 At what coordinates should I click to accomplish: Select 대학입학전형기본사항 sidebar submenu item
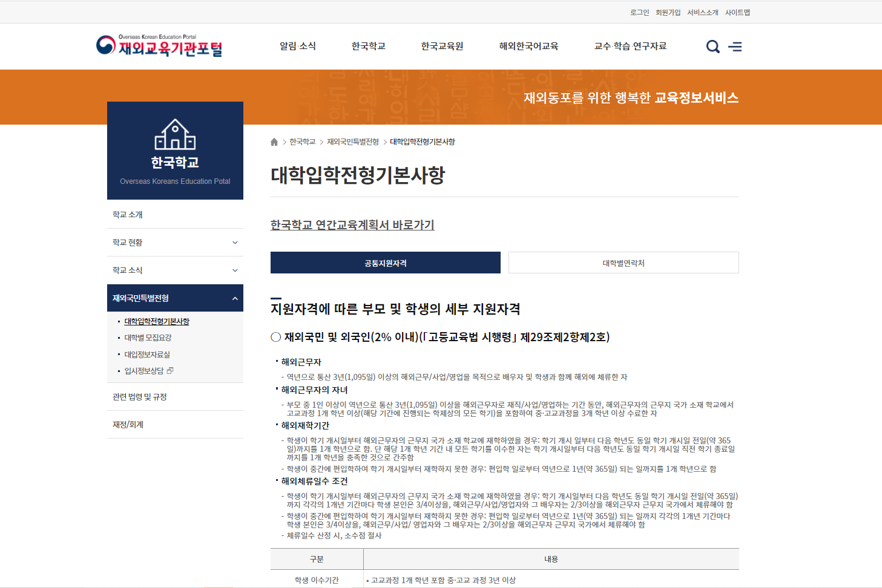click(157, 321)
